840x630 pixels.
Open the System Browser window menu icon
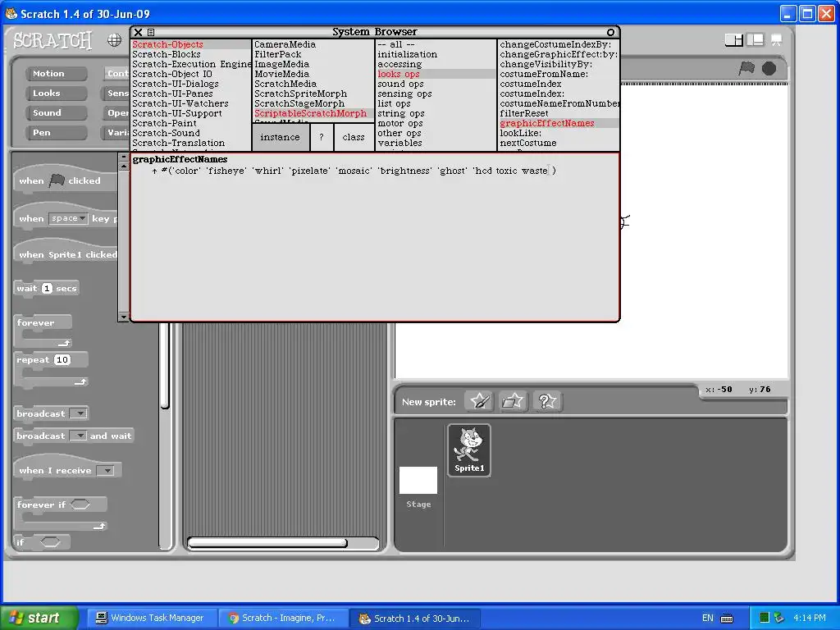[x=151, y=32]
